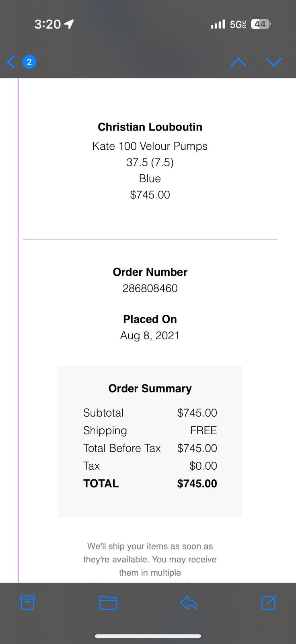Archive this email with the box icon

[27, 603]
